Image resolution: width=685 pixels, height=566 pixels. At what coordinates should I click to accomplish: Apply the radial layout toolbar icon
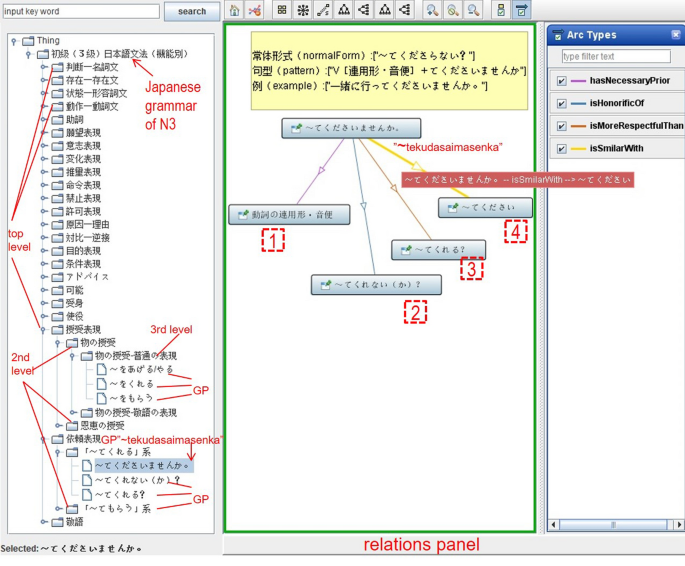[303, 11]
